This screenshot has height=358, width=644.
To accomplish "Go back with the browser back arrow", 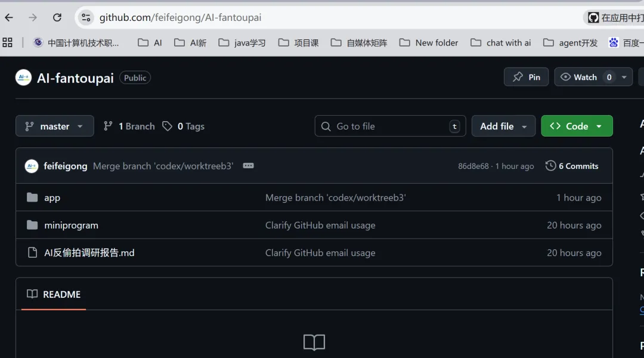I will [9, 17].
